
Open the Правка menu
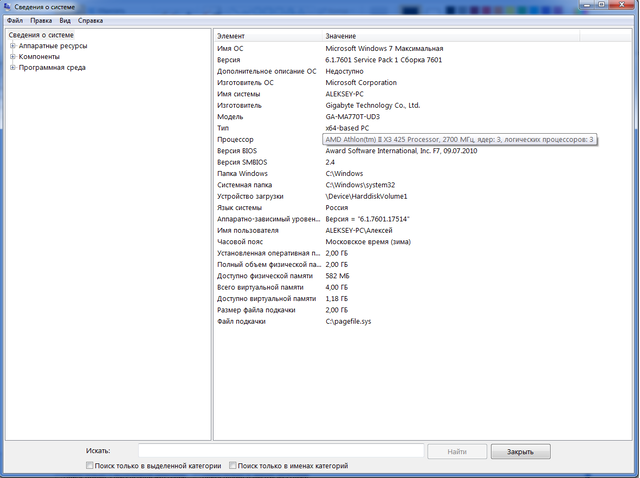pos(41,20)
